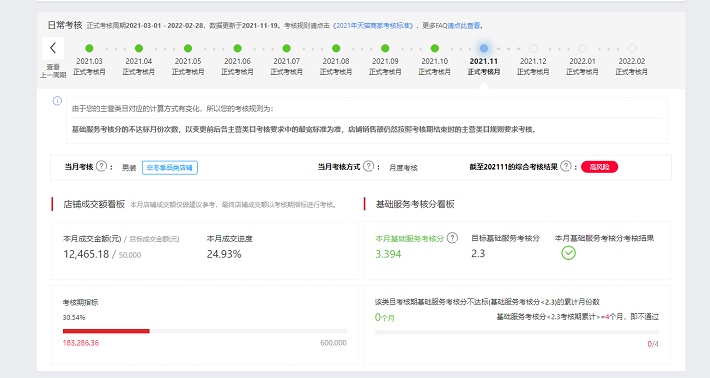
Task: Click the 月度考核 assessment method value
Action: pyautogui.click(x=403, y=168)
